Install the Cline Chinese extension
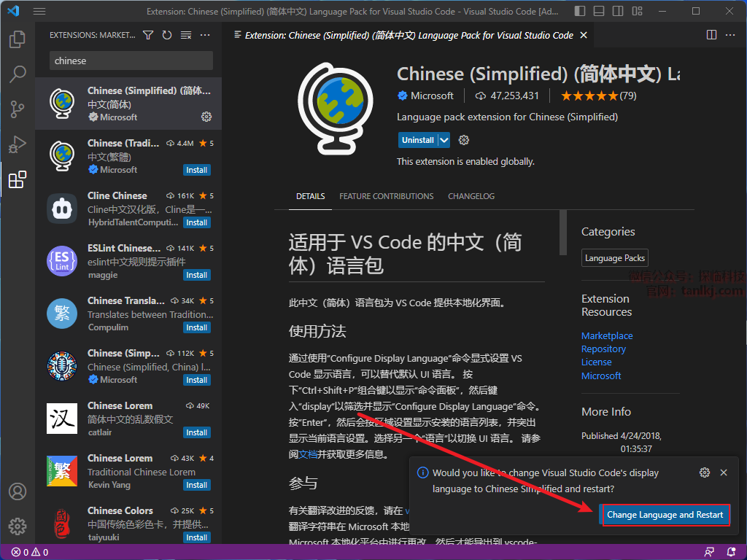This screenshot has height=560, width=747. coord(196,222)
